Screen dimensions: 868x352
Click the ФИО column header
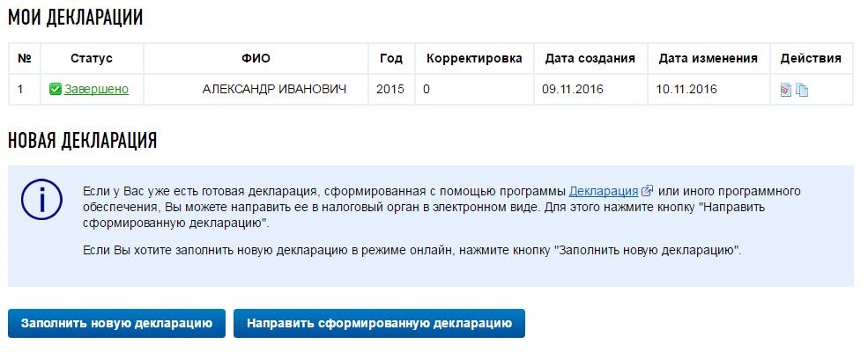coord(256,59)
